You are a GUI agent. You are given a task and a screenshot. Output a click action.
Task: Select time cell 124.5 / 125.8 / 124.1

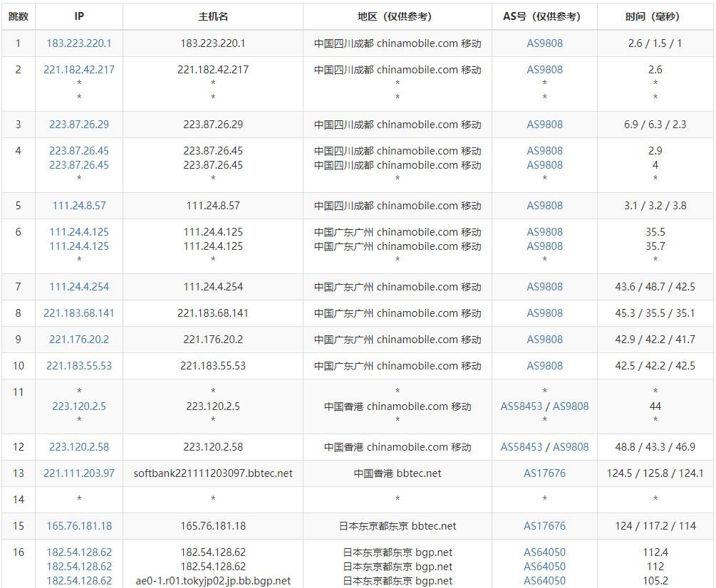(x=655, y=473)
